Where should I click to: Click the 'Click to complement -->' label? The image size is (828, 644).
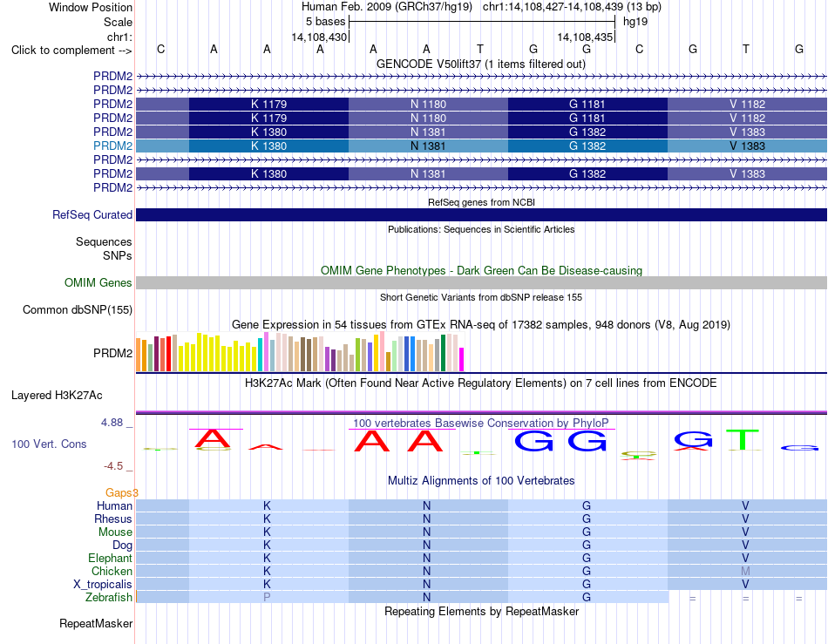click(x=71, y=51)
